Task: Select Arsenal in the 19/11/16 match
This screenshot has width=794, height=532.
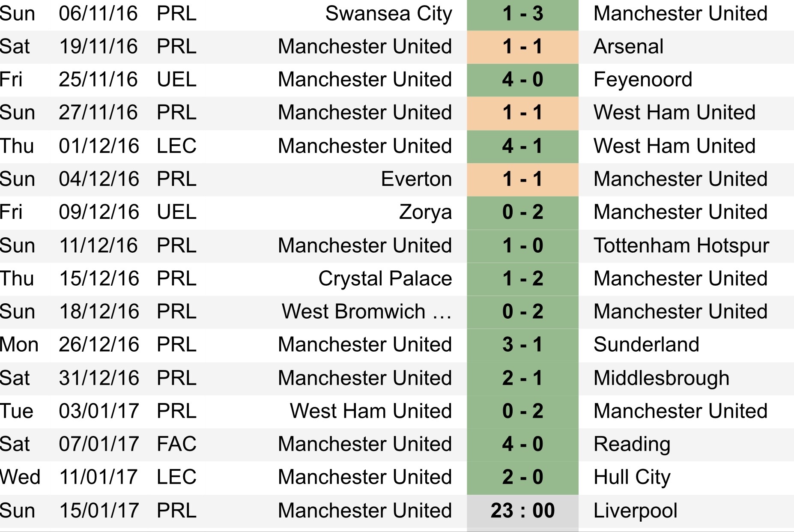Action: 628,47
